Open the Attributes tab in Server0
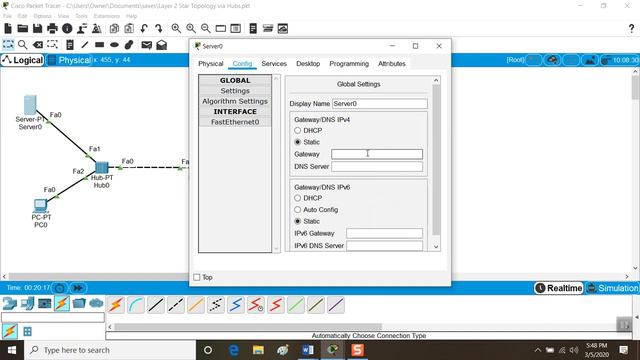640x360 pixels. coord(392,64)
